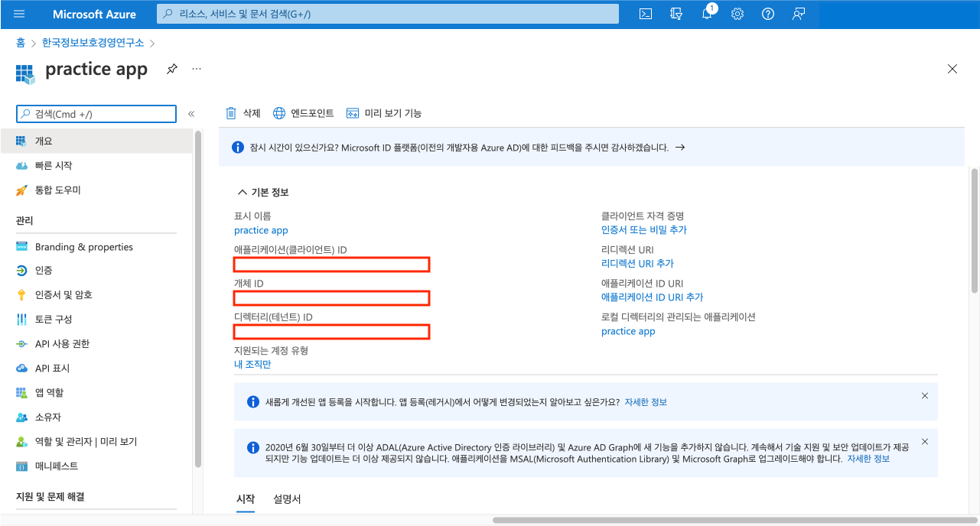The image size is (980, 526).
Task: Collapse the sidebar with double chevron
Action: 191,114
